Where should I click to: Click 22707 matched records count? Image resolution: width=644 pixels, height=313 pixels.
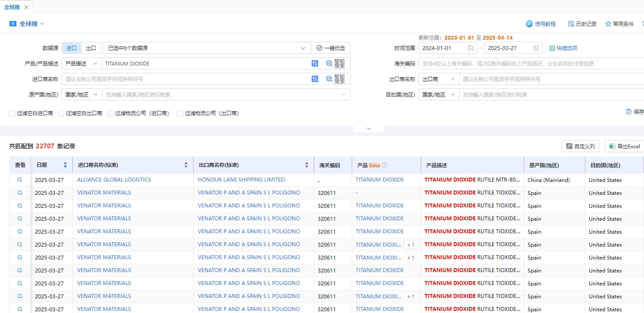coord(45,146)
